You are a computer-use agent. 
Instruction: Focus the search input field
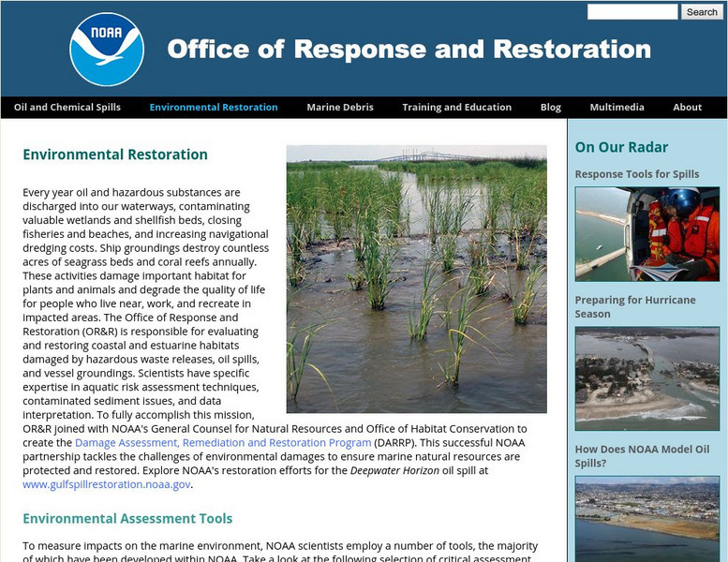point(632,12)
